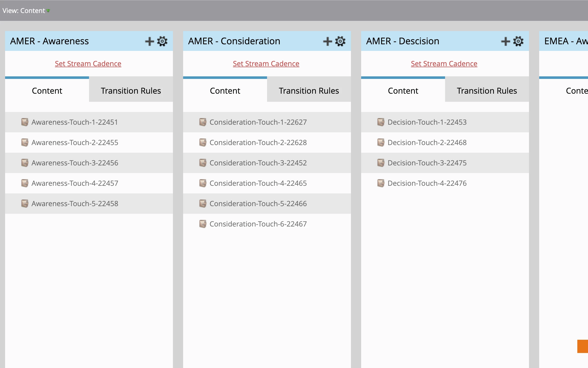Click email icon beside Awareness-Touch-1-22451
Viewport: 588px width, 368px height.
coord(25,122)
